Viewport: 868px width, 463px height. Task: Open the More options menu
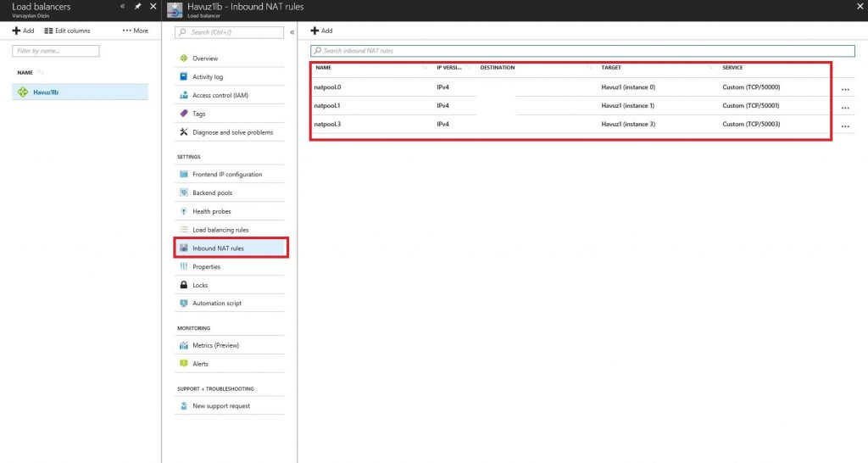coord(136,31)
